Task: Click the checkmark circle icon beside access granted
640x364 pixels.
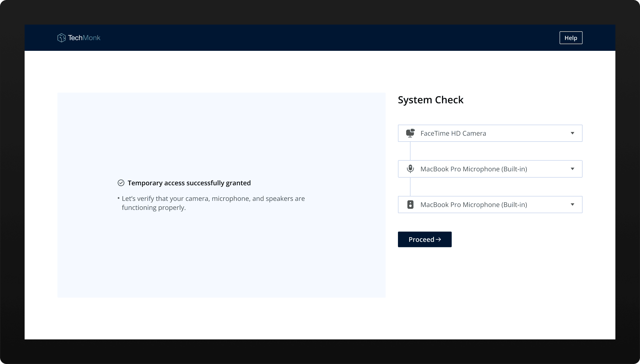Action: coord(121,183)
